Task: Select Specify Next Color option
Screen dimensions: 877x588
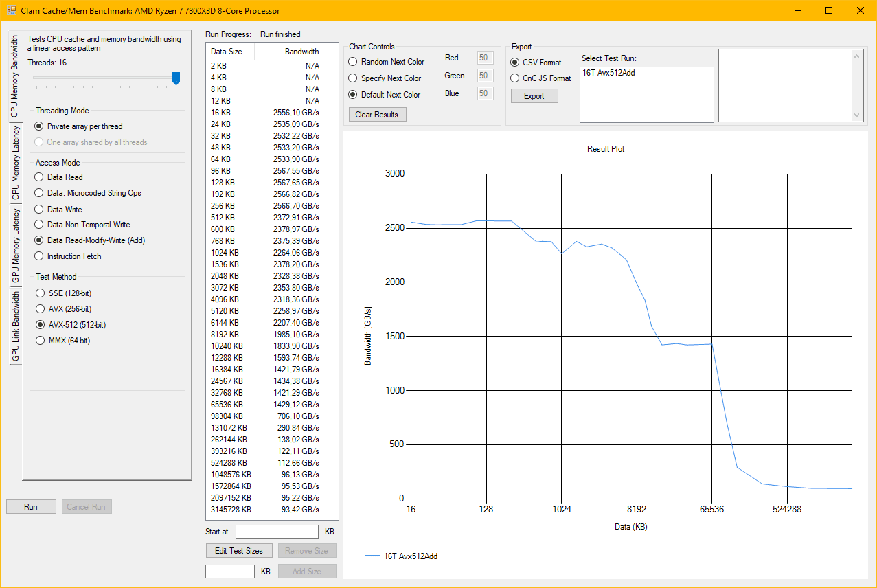Action: 385,78
